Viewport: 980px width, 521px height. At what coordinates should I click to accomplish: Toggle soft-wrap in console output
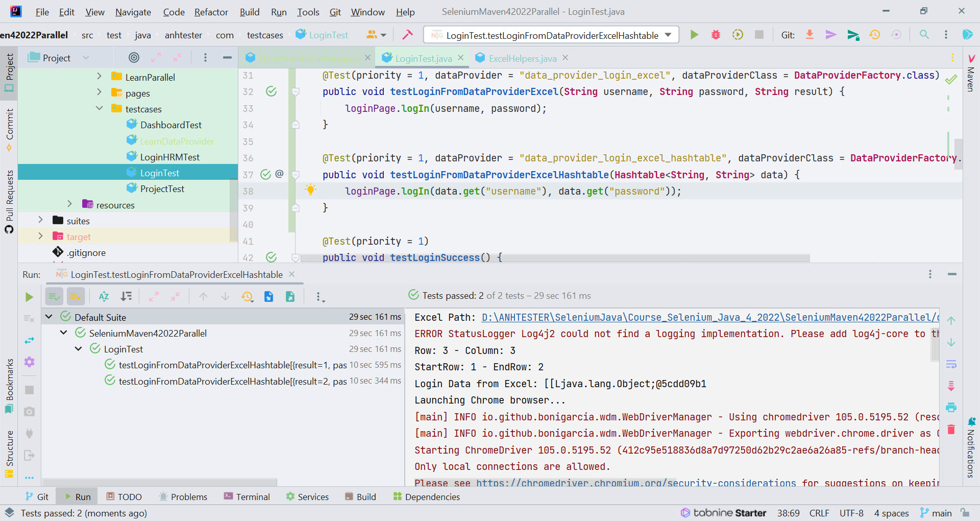click(x=951, y=364)
